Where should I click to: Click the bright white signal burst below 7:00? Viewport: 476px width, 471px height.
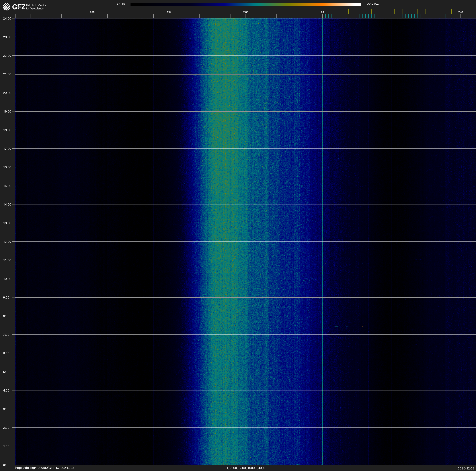(x=326, y=338)
